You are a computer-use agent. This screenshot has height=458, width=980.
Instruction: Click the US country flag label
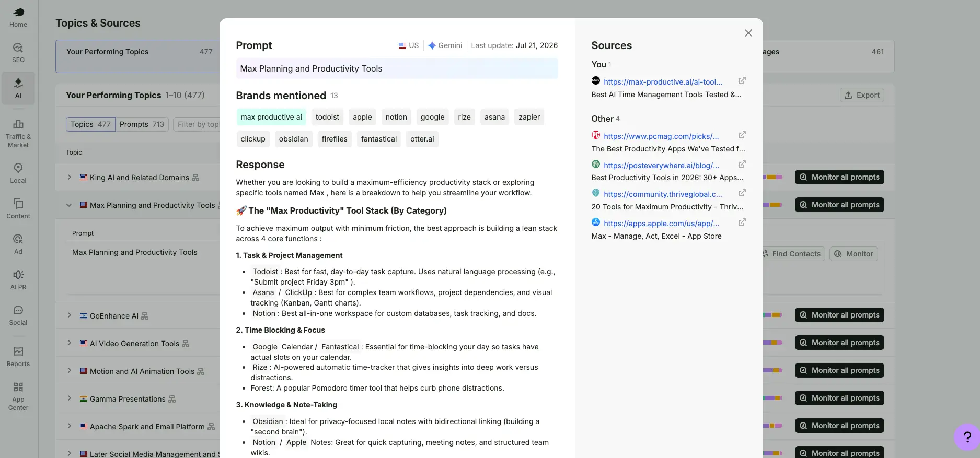pos(409,45)
